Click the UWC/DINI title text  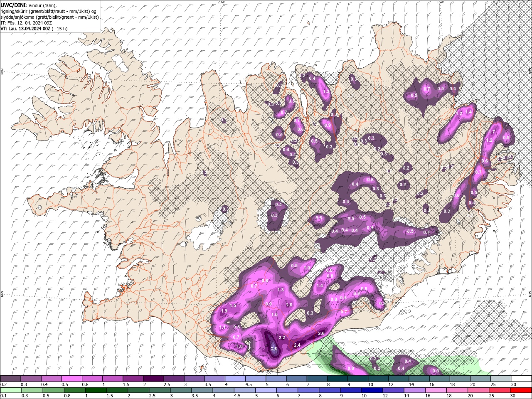point(13,5)
